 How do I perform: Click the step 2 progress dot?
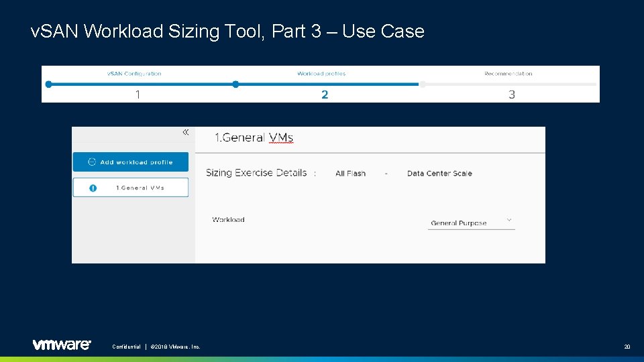click(235, 84)
